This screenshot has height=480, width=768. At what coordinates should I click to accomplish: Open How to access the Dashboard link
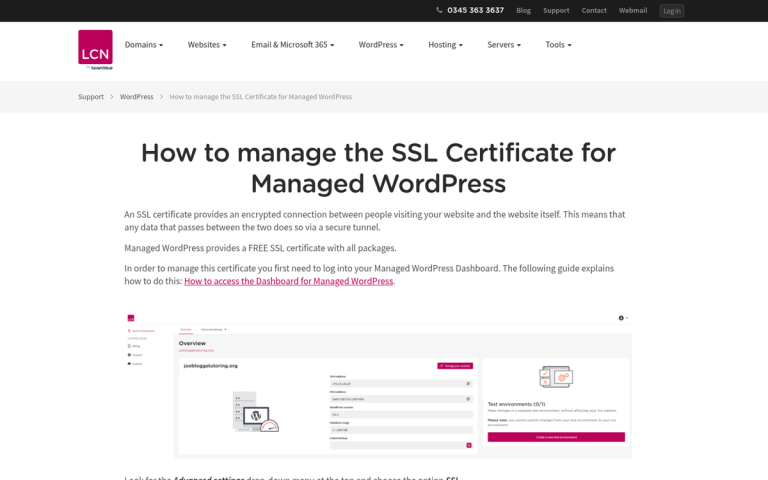pos(288,281)
